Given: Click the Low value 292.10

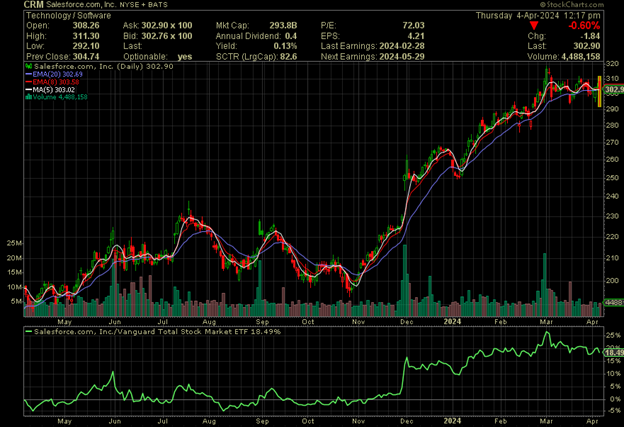Looking at the screenshot, I should click(x=86, y=46).
